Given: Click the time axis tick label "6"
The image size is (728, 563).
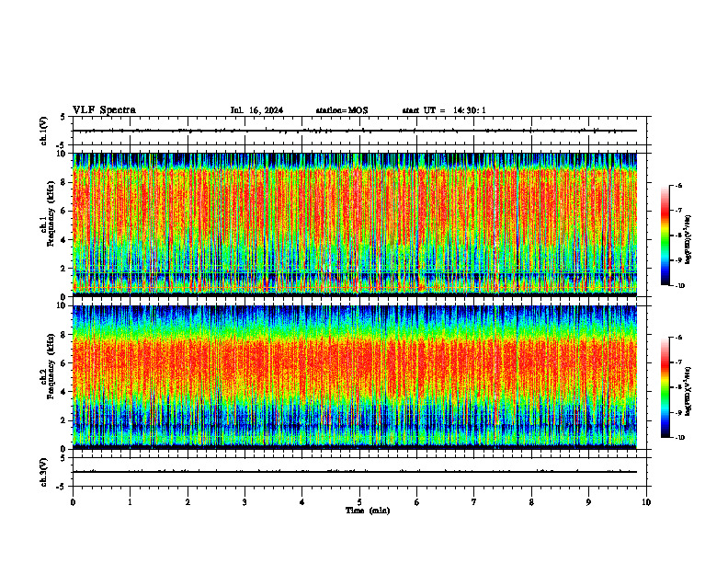Looking at the screenshot, I should pos(417,502).
